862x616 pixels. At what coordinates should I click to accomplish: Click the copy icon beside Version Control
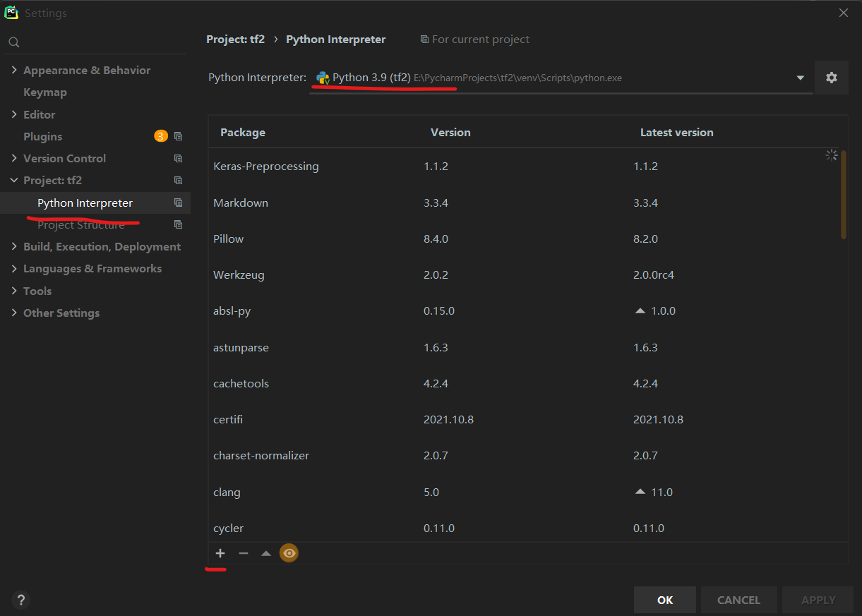[x=178, y=159]
